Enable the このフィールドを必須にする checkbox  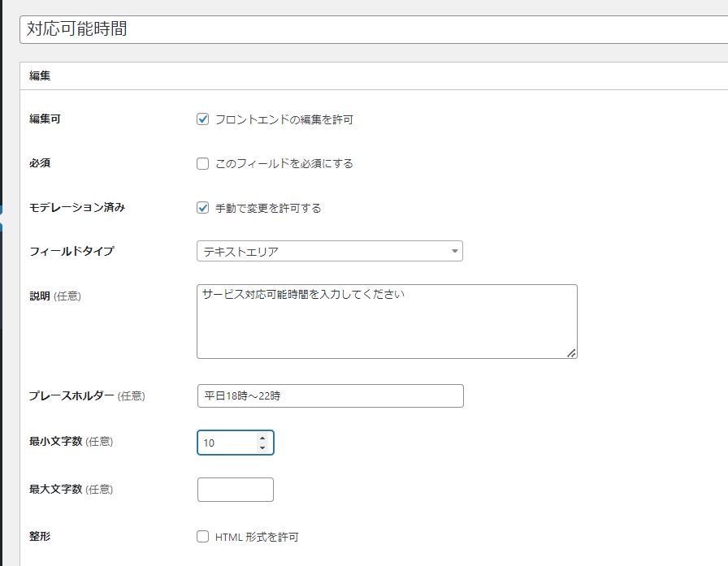click(x=203, y=163)
